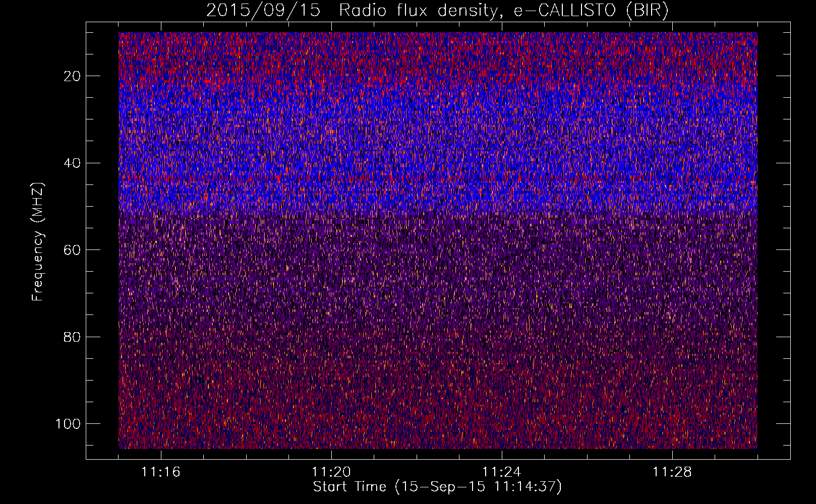This screenshot has width=816, height=504.
Task: Click the 11:16 time tick label
Action: point(161,472)
